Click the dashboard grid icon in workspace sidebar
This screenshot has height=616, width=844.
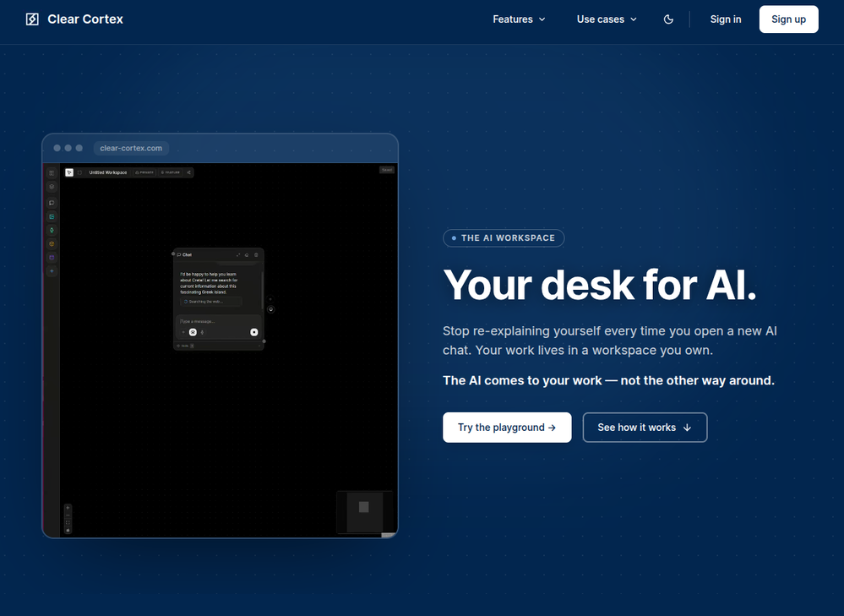click(52, 173)
